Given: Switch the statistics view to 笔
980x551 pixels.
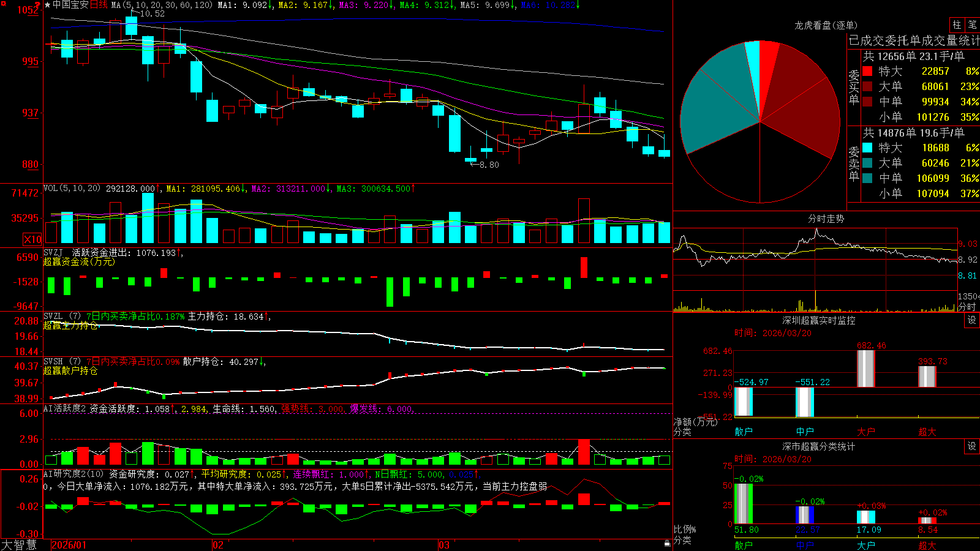Looking at the screenshot, I should click(x=973, y=25).
